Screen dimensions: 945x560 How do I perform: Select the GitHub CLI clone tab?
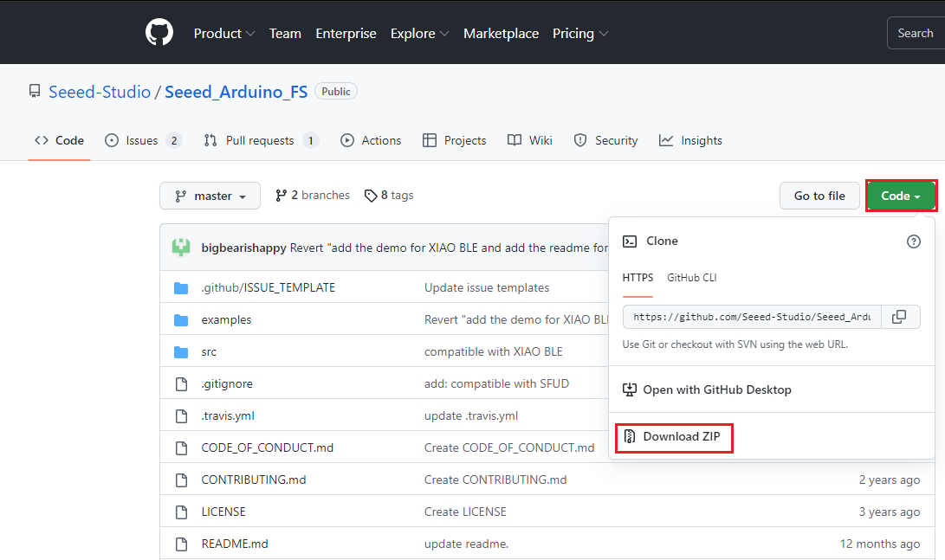pyautogui.click(x=692, y=278)
